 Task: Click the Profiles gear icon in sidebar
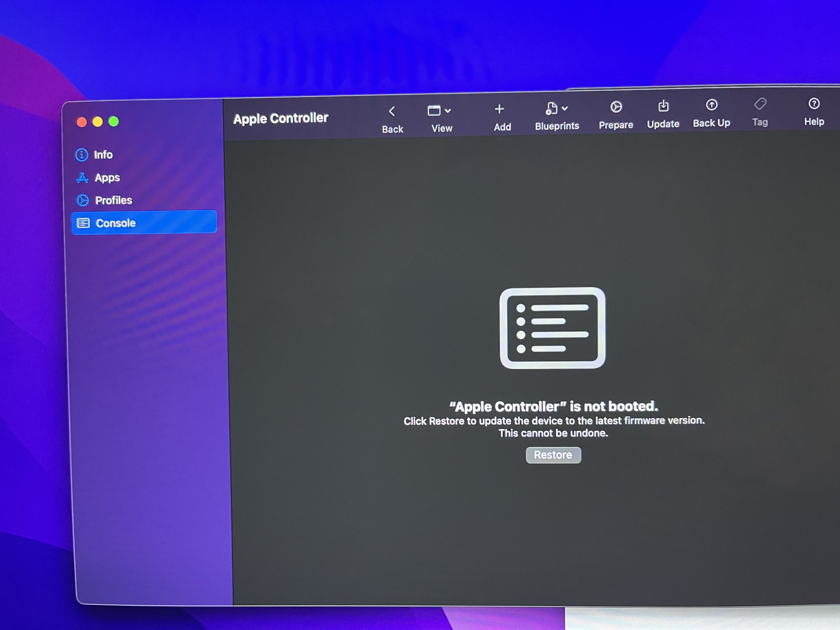pos(83,200)
